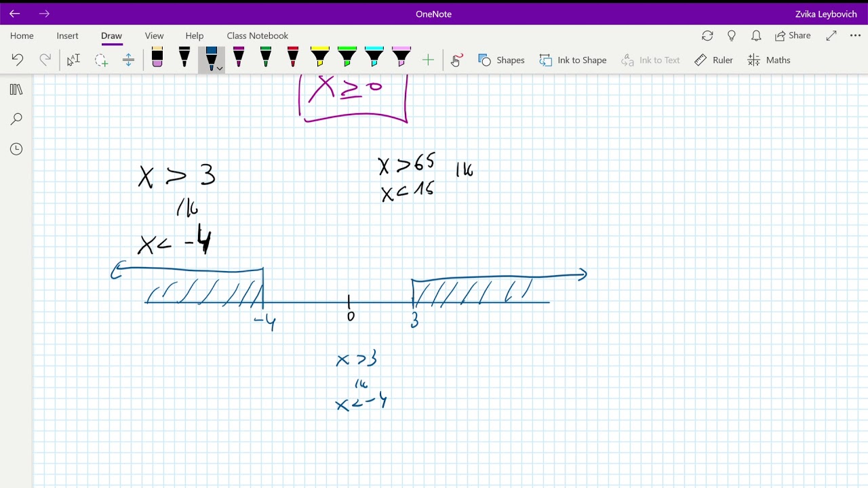The height and width of the screenshot is (488, 868).
Task: Share this notebook page
Action: (x=793, y=35)
